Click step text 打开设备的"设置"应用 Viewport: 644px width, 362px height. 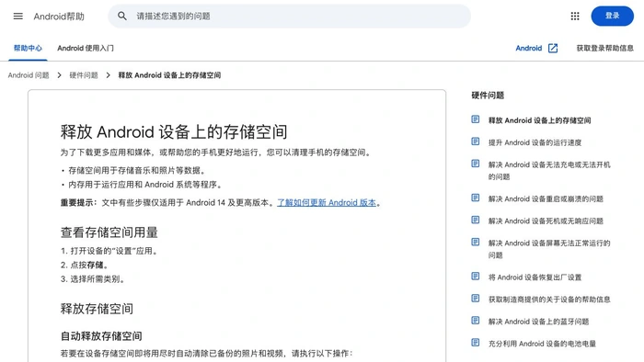[x=114, y=251]
